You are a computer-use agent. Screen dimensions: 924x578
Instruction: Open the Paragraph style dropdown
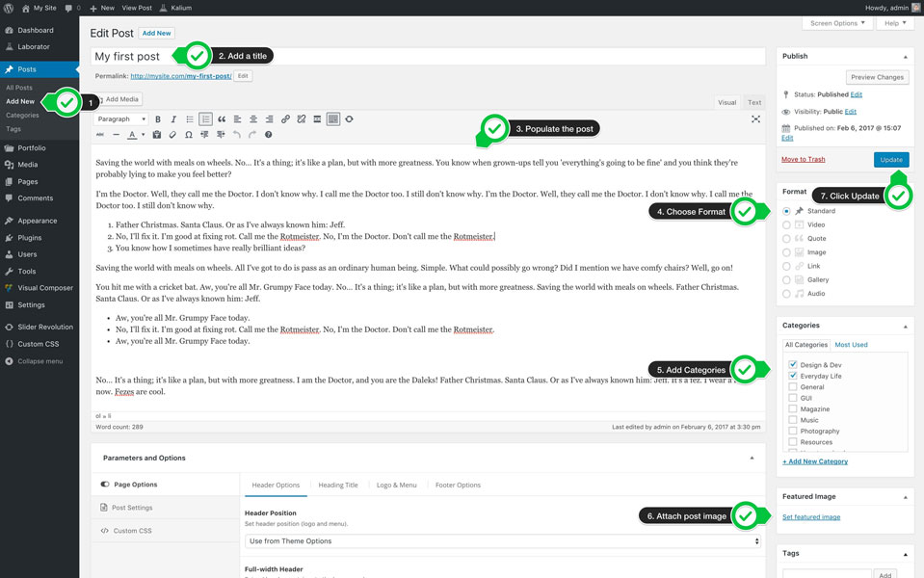click(x=122, y=118)
